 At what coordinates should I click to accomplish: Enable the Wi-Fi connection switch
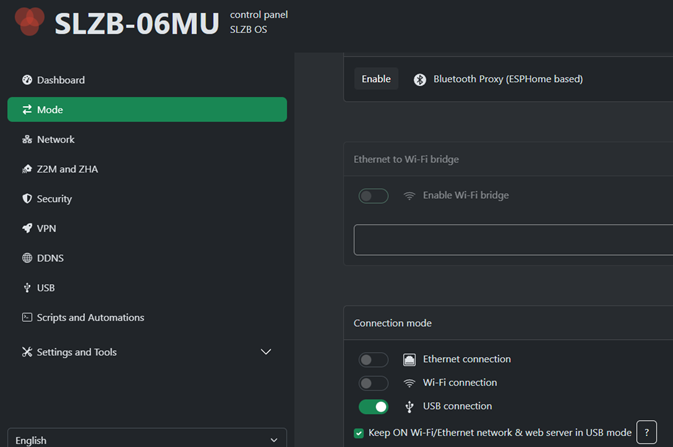[x=373, y=383]
